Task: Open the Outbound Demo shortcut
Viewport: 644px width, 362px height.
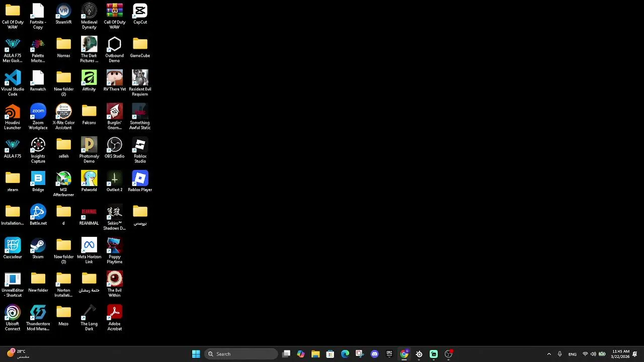Action: [114, 50]
